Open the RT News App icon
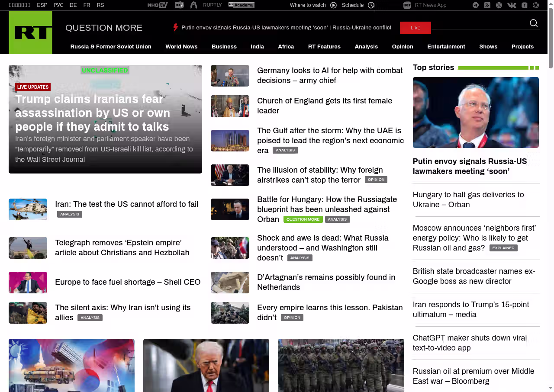Image resolution: width=554 pixels, height=392 pixels. (x=407, y=5)
